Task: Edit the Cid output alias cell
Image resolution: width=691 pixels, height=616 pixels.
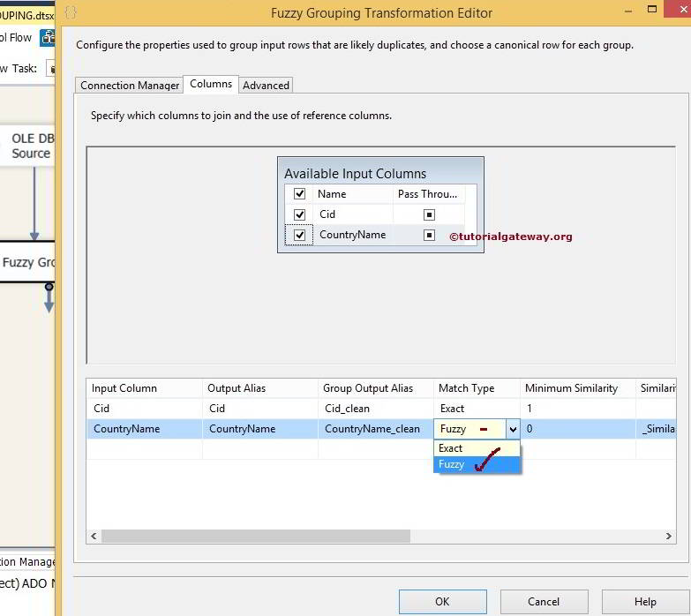Action: pyautogui.click(x=260, y=409)
